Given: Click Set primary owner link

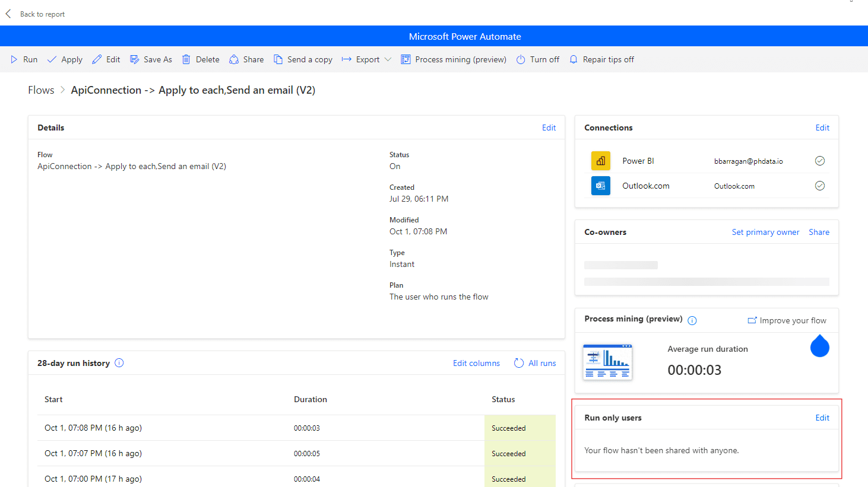Looking at the screenshot, I should click(x=765, y=232).
